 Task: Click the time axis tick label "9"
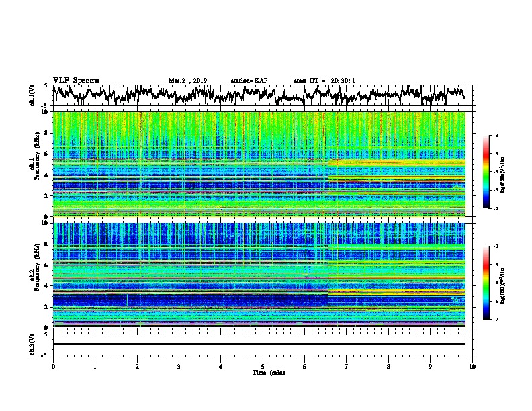pyautogui.click(x=430, y=367)
